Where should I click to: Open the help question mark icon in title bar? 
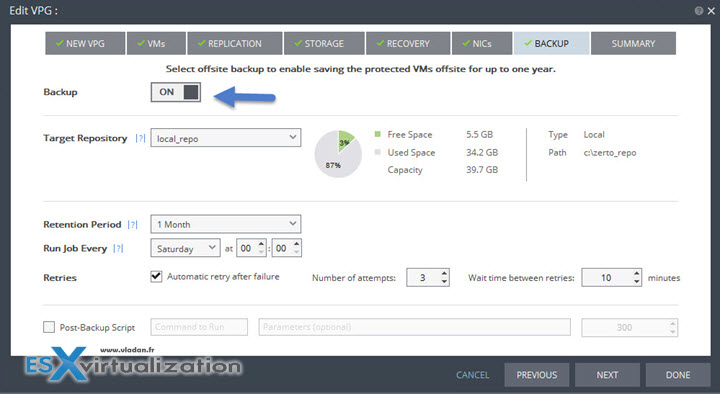[x=698, y=11]
